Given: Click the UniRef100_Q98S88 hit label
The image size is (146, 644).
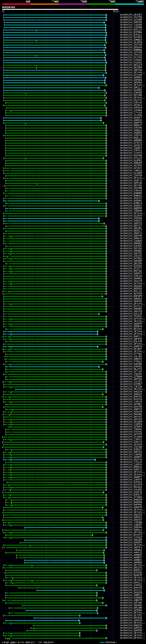Looking at the screenshot, I should pyautogui.click(x=131, y=630).
